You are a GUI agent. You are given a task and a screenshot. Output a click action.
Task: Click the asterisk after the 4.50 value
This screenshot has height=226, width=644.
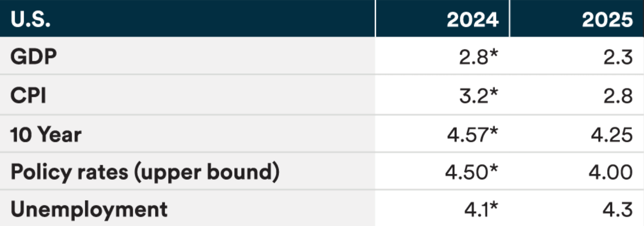(494, 168)
